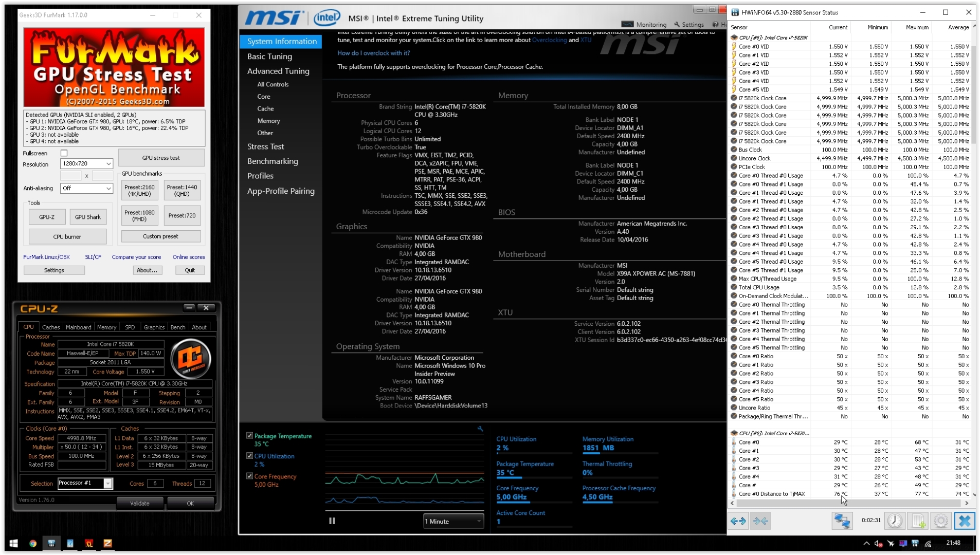The image size is (980, 555).
Task: Click HWiNFO horizontal scrollbar track
Action: coord(848,503)
